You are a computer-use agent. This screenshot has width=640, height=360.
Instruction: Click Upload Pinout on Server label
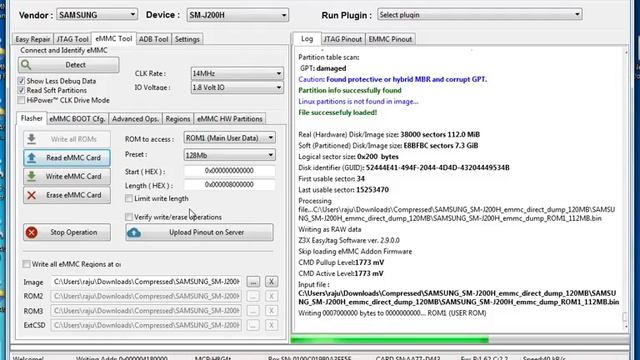pyautogui.click(x=207, y=232)
